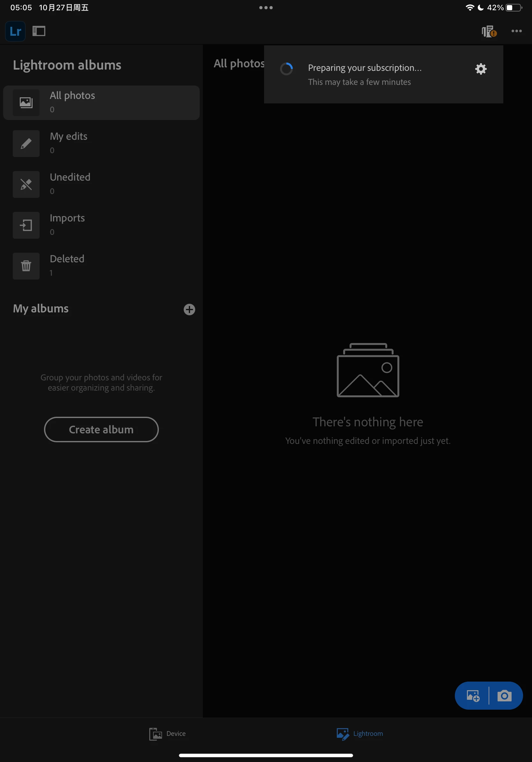
Task: Switch to the Device tab
Action: [167, 734]
